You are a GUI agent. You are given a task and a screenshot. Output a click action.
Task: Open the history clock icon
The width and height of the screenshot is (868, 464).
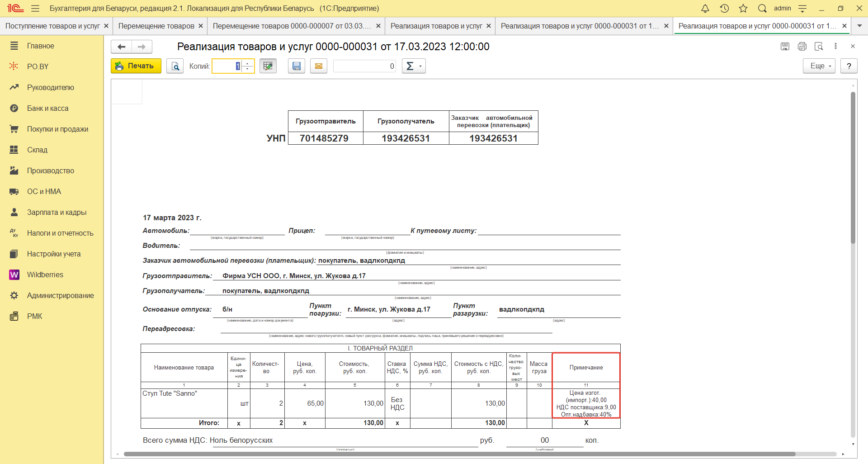(724, 8)
